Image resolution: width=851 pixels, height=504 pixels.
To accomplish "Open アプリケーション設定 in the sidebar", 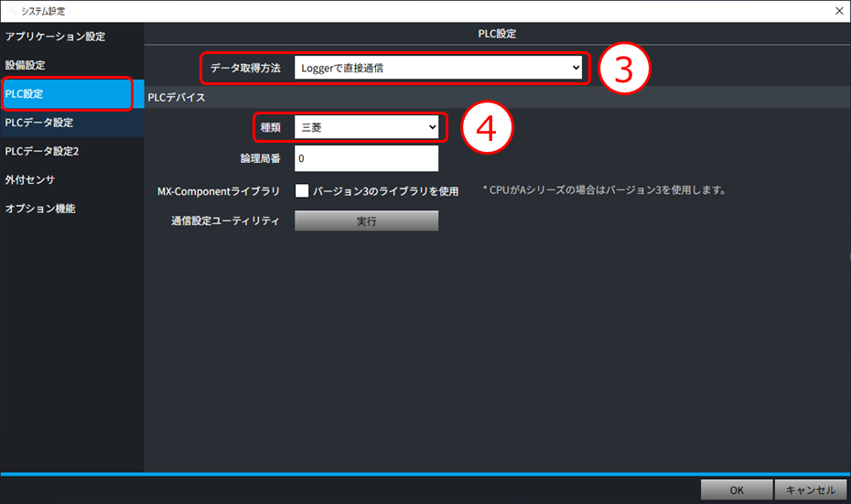I will click(55, 37).
